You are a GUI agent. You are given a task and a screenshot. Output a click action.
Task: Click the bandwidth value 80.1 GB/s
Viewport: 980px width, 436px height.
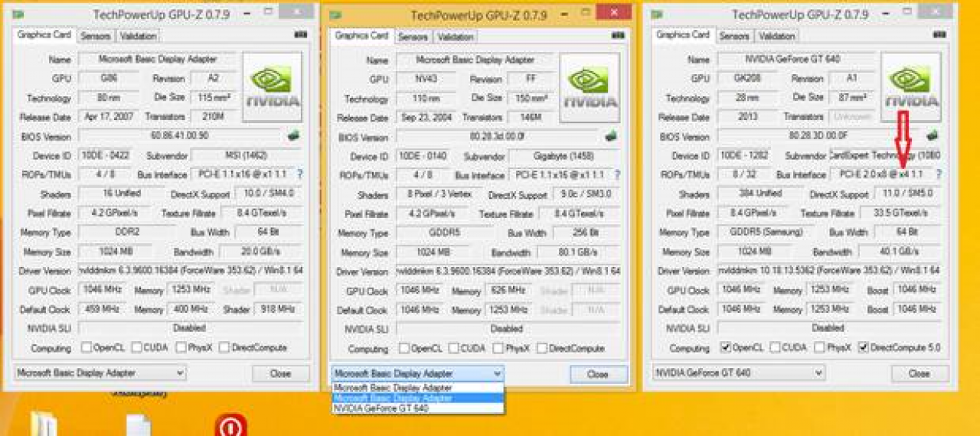coord(578,252)
